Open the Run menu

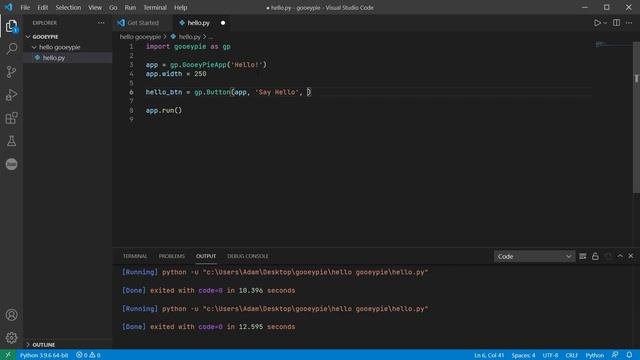130,7
